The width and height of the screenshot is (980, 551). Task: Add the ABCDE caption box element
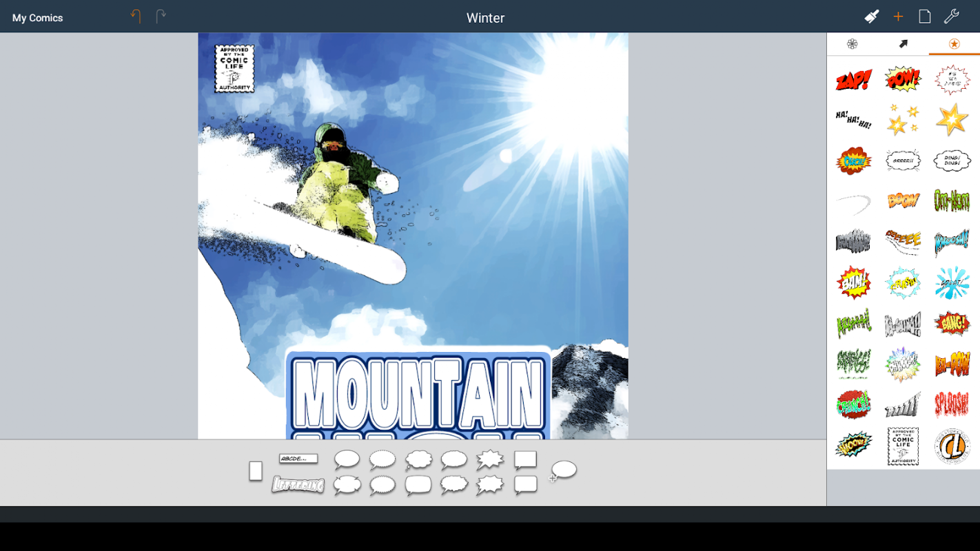pos(298,459)
